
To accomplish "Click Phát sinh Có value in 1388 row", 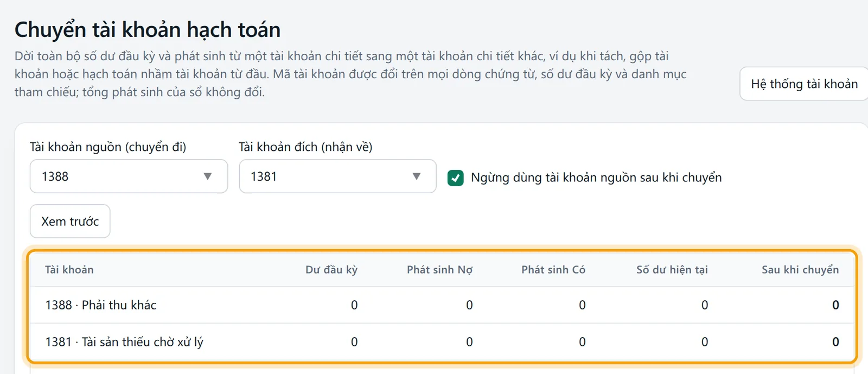I will pyautogui.click(x=582, y=305).
